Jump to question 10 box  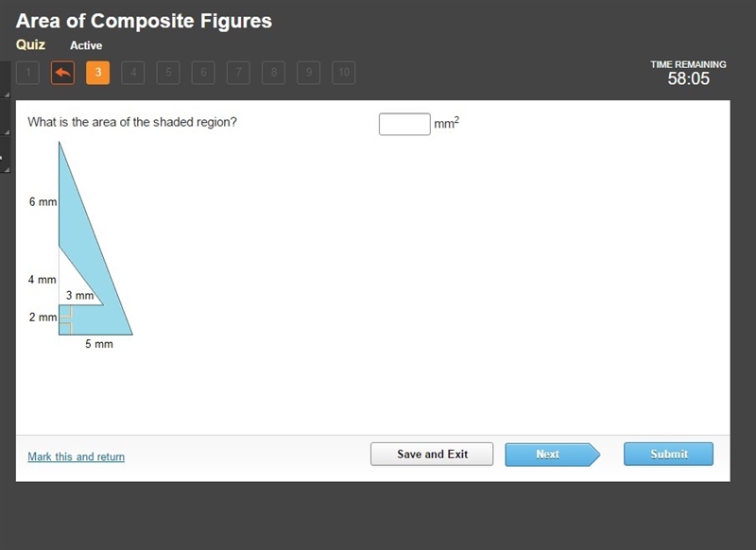click(x=344, y=73)
